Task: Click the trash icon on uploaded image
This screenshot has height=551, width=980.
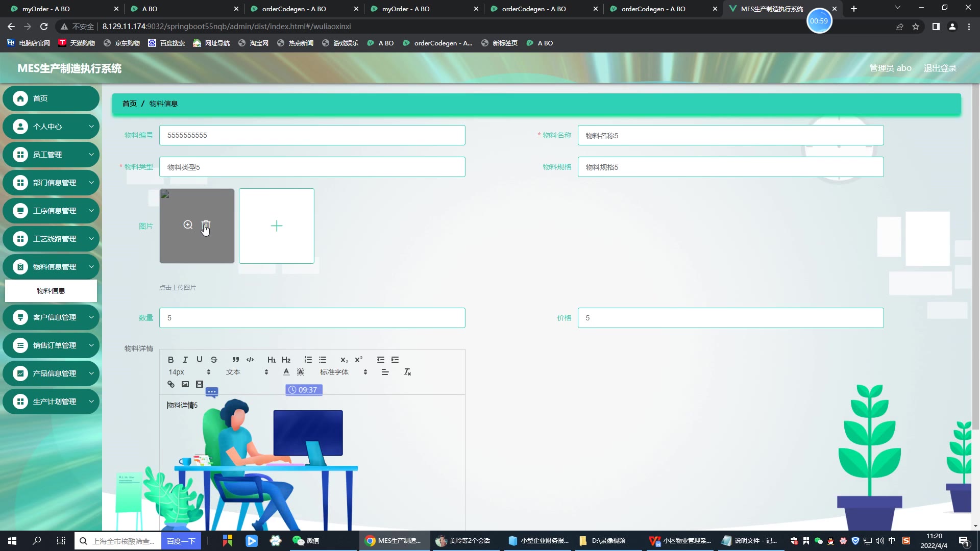Action: [206, 225]
